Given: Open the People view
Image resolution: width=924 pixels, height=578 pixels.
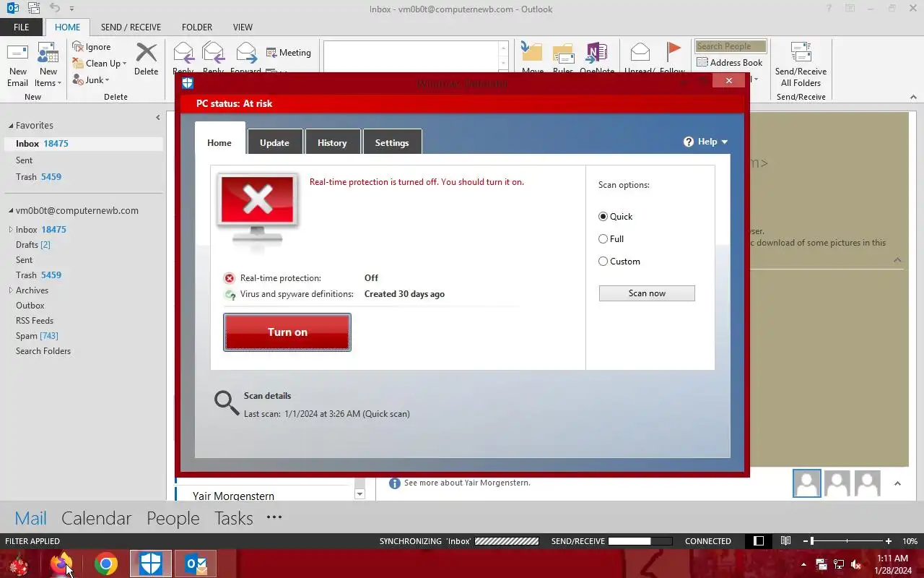Looking at the screenshot, I should pos(173,518).
